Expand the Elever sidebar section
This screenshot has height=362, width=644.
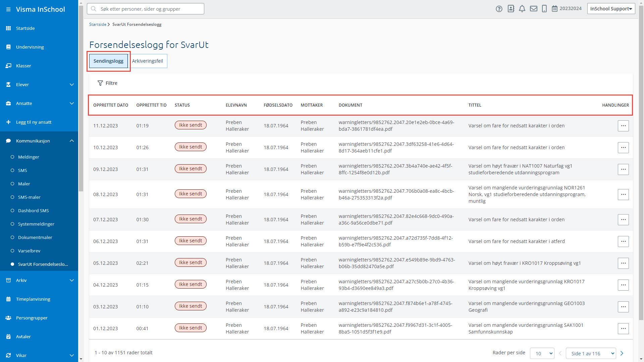[39, 84]
